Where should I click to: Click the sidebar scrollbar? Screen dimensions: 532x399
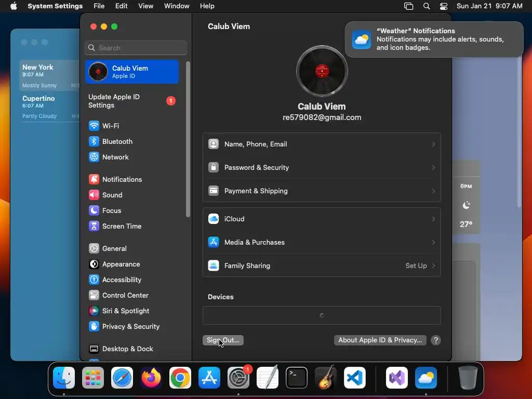click(x=188, y=139)
